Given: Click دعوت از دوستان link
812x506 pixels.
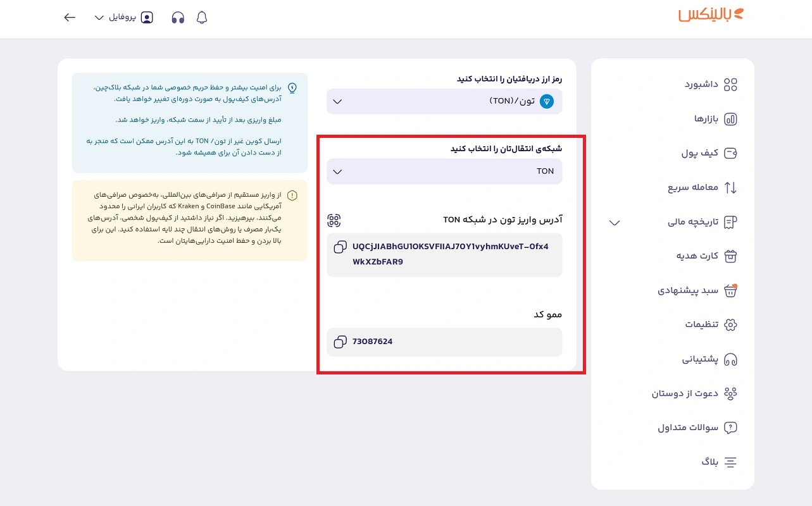Looking at the screenshot, I should [694, 393].
